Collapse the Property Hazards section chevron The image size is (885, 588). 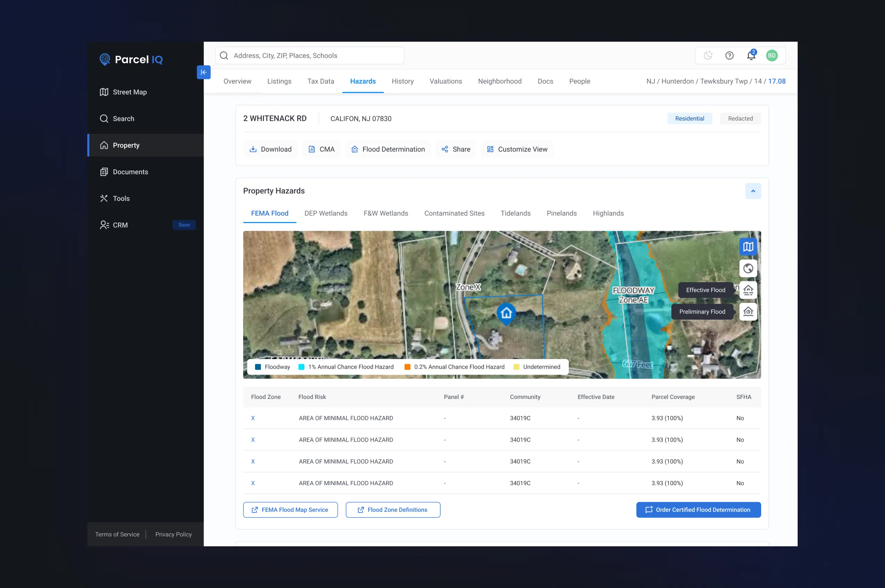click(753, 191)
